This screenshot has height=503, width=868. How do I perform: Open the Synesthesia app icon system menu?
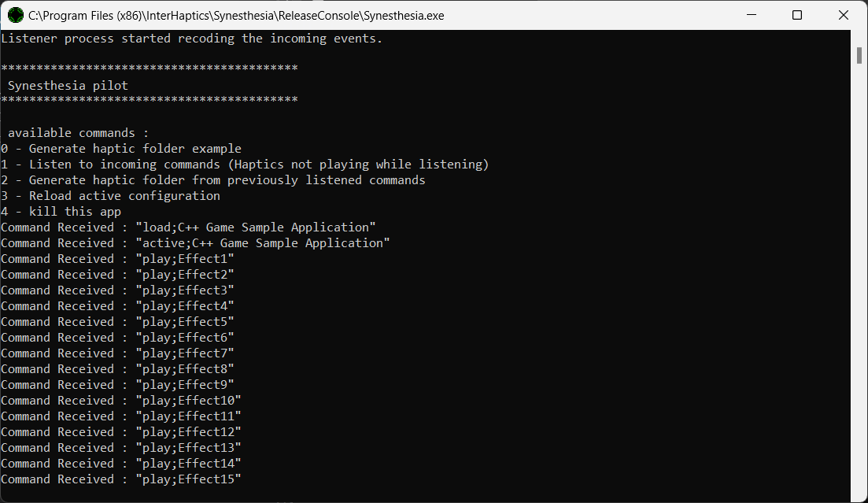pos(15,15)
